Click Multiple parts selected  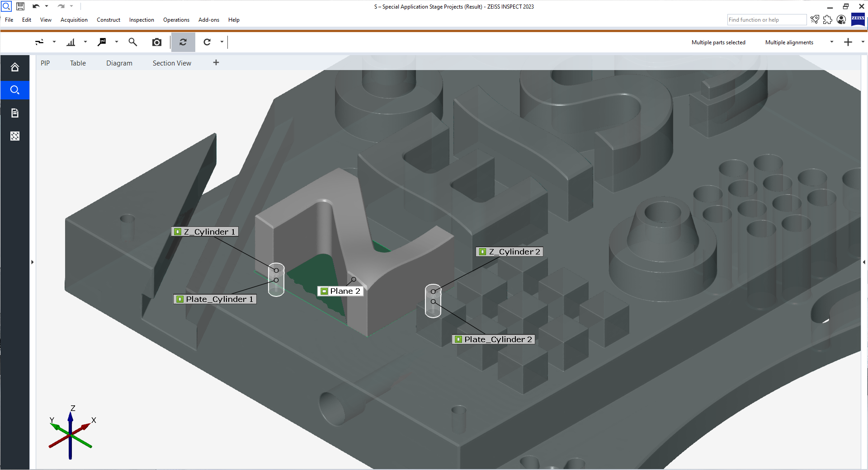pos(718,42)
